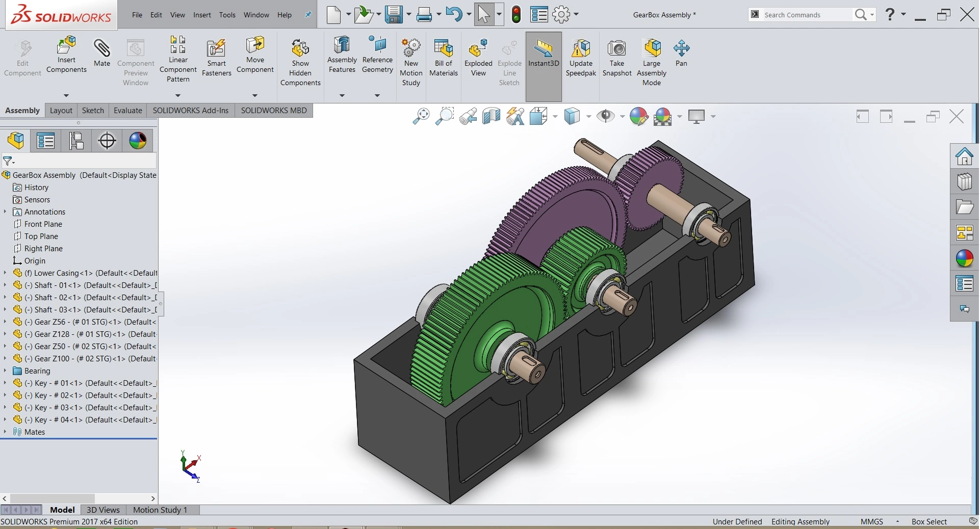The image size is (980, 529).
Task: Open the Tools menu
Action: [227, 15]
